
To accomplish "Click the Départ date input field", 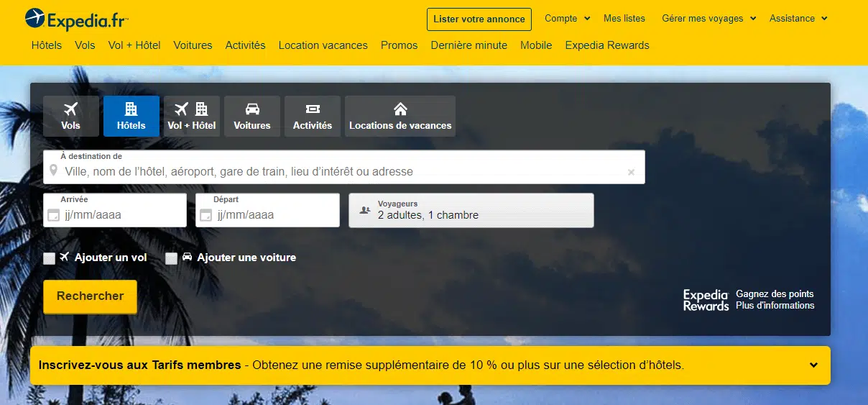I will point(267,210).
